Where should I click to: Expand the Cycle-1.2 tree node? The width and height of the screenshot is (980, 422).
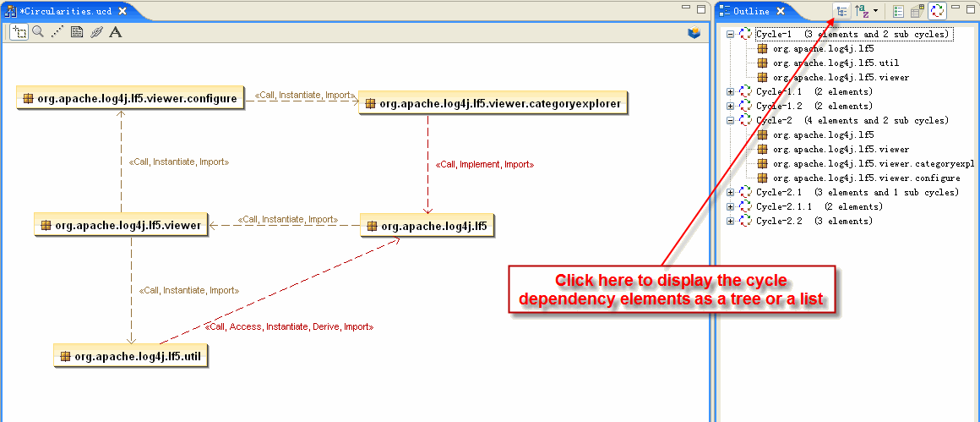730,107
